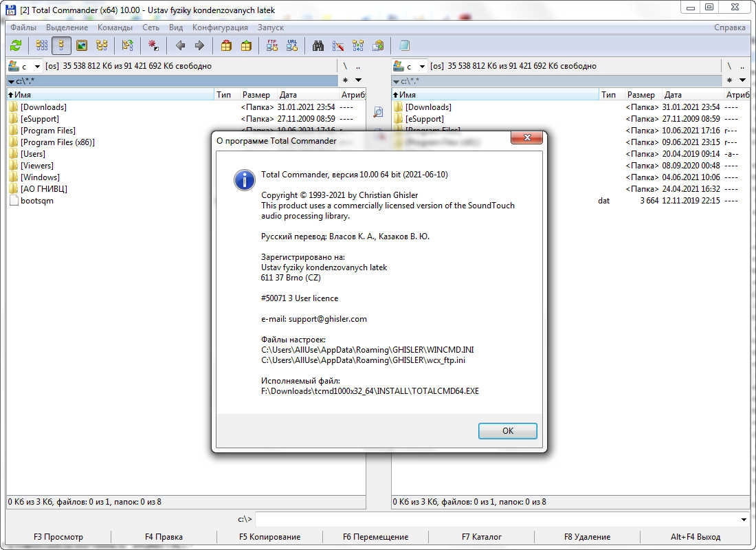Click the Alt+F4 Выход button

[x=696, y=536]
